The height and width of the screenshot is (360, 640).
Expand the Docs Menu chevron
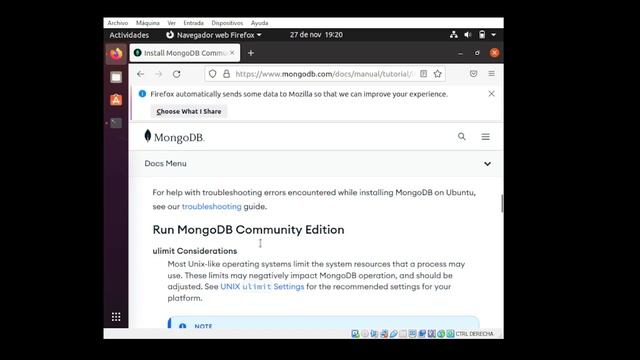(487, 164)
